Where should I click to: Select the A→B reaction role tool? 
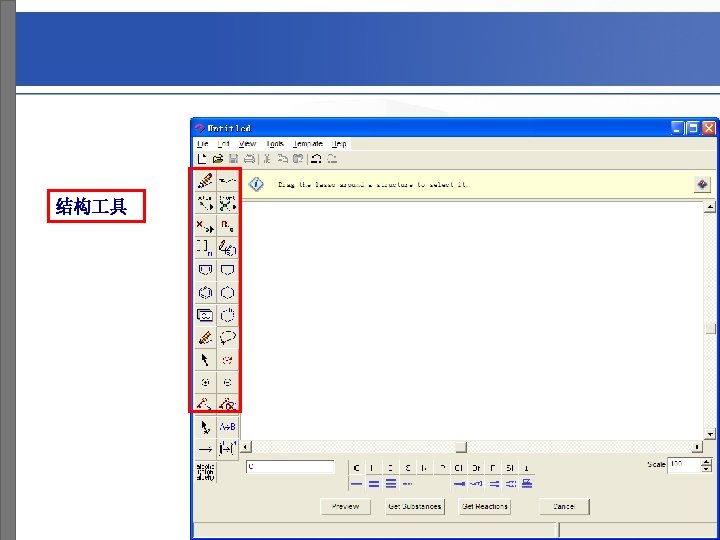tap(227, 427)
